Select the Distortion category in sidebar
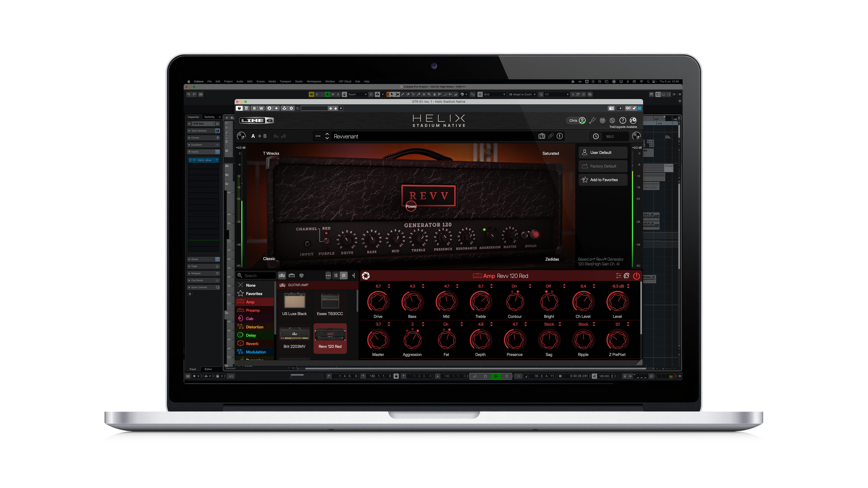Image resolution: width=868 pixels, height=488 pixels. (255, 327)
